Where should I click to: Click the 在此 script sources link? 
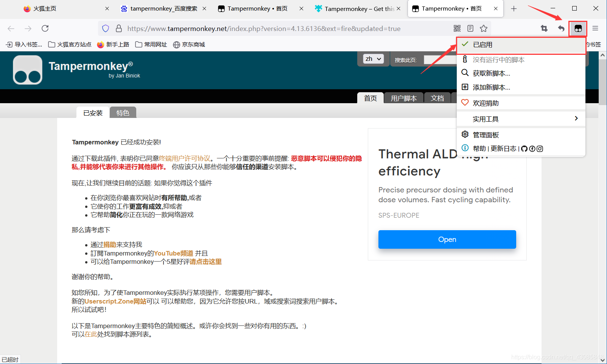[x=91, y=334]
